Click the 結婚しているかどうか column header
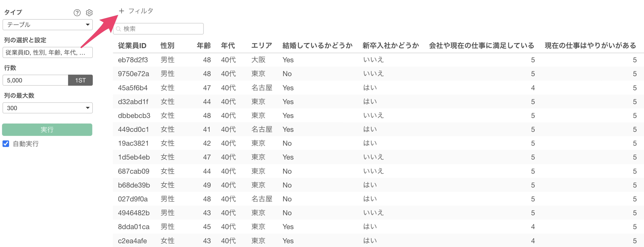The image size is (644, 247). tap(317, 45)
